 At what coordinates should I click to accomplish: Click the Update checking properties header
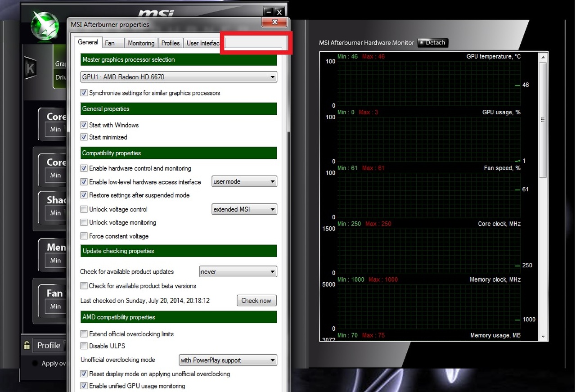(179, 251)
